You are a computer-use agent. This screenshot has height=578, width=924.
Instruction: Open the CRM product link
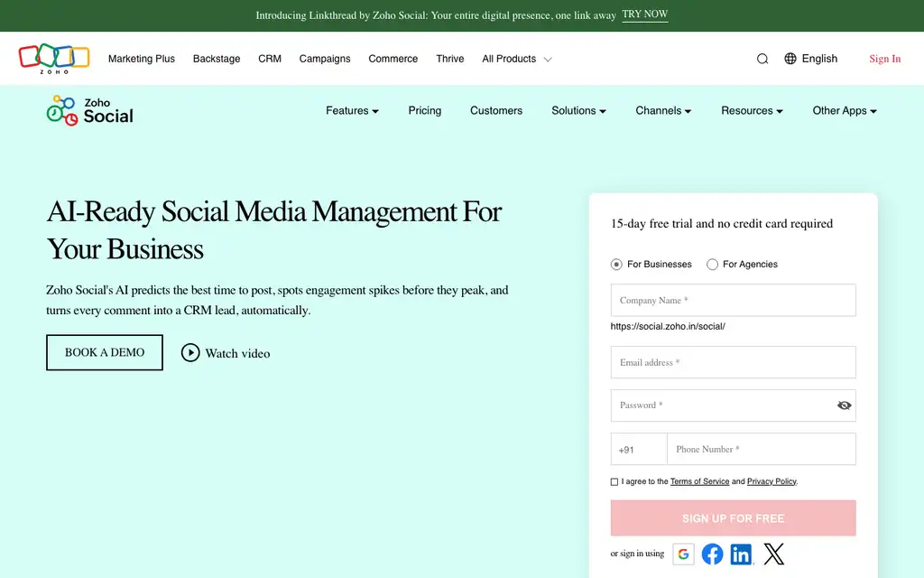pyautogui.click(x=270, y=59)
